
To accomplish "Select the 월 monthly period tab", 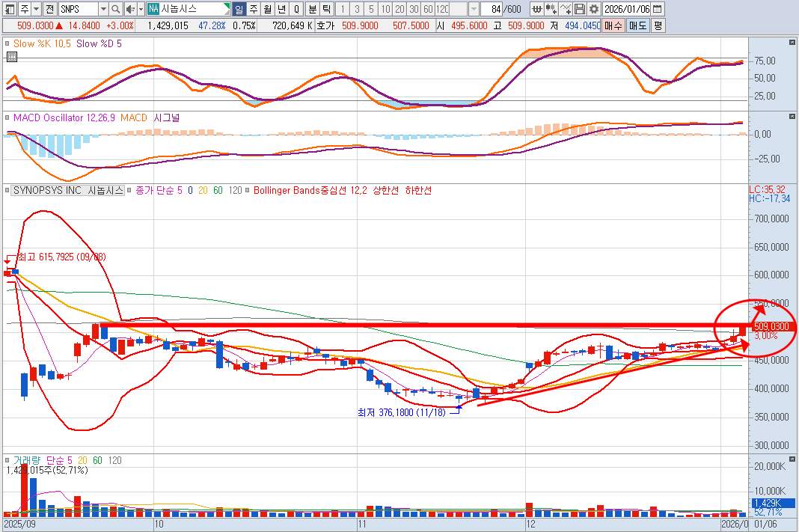I will click(267, 9).
